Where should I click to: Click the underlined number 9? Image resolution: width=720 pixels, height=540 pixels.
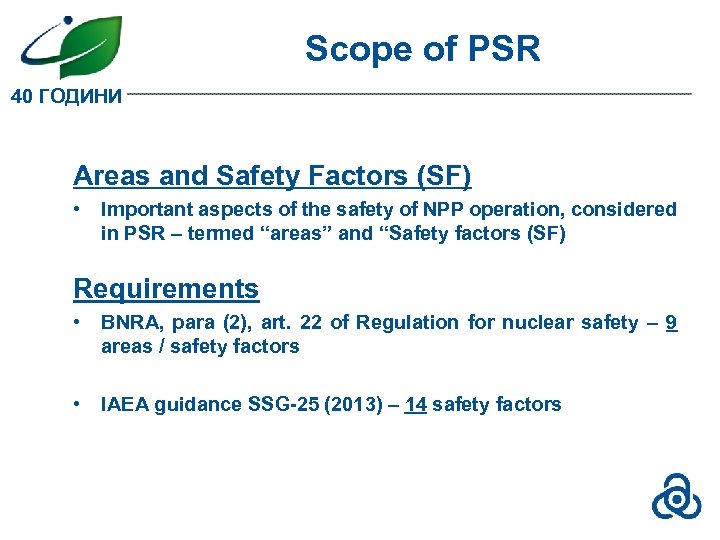pos(671,322)
